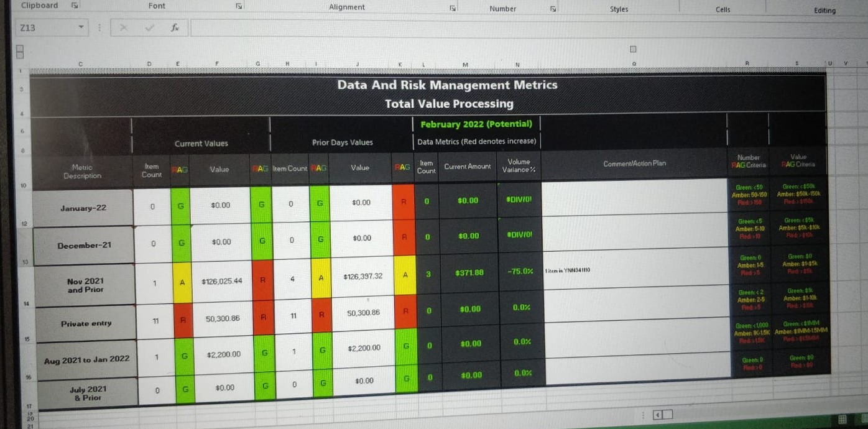Image resolution: width=868 pixels, height=429 pixels.
Task: Open the Clipboard group dialog launcher
Action: 74,5
